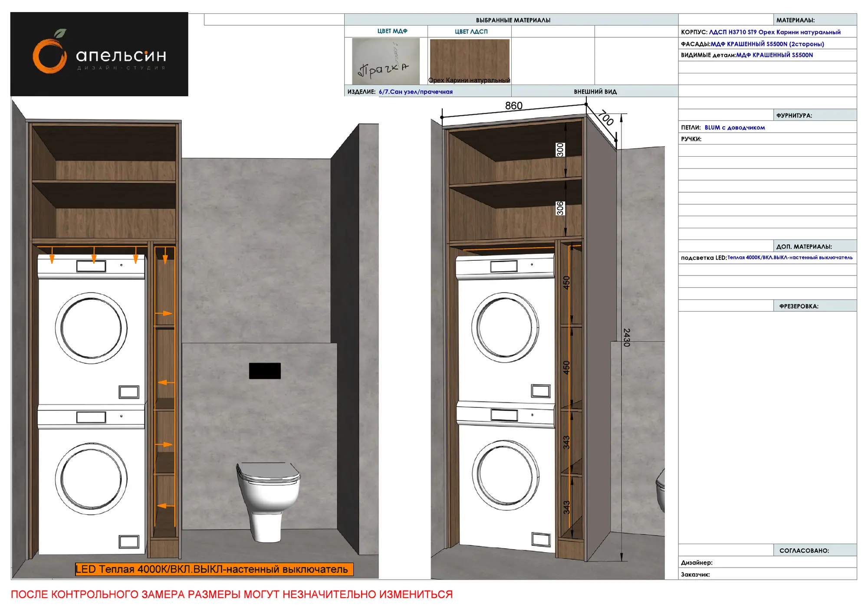868x614 pixels.
Task: Click the lower washing machine door, left view
Action: coord(91,479)
